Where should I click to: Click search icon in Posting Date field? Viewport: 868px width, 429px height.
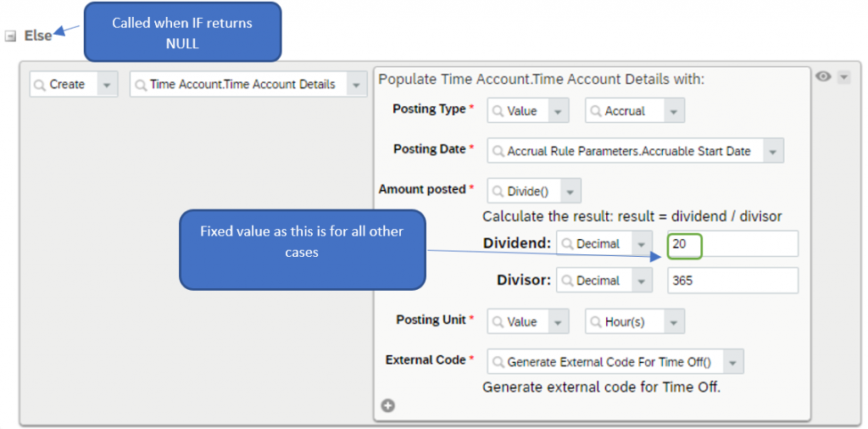pyautogui.click(x=498, y=152)
